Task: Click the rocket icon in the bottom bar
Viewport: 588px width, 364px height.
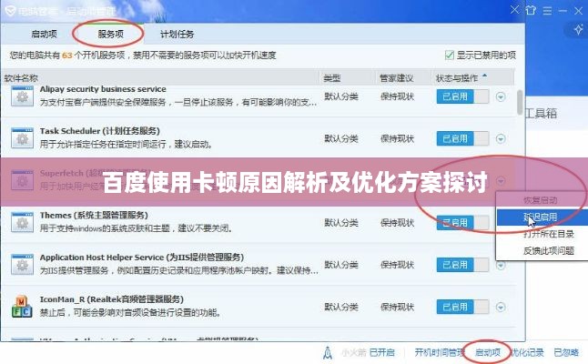Action: pos(328,352)
